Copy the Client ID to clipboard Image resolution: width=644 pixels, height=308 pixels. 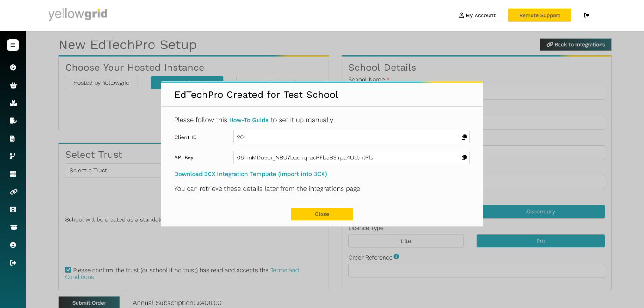(x=464, y=137)
